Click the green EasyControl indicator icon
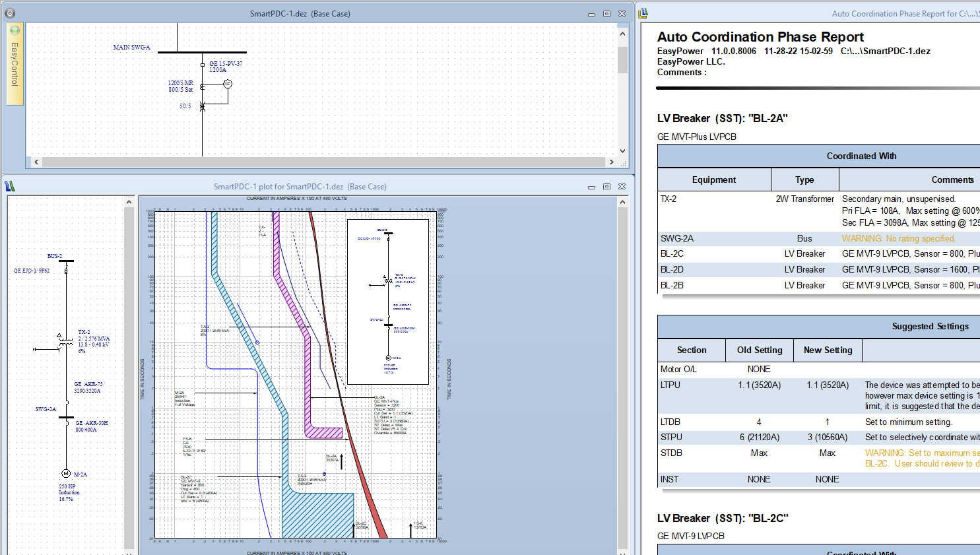 [15, 30]
